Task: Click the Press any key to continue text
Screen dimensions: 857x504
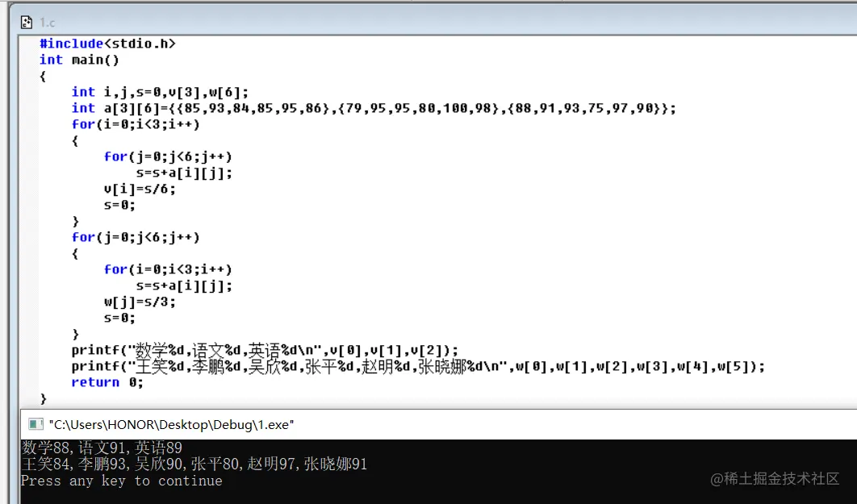Action: coord(121,481)
